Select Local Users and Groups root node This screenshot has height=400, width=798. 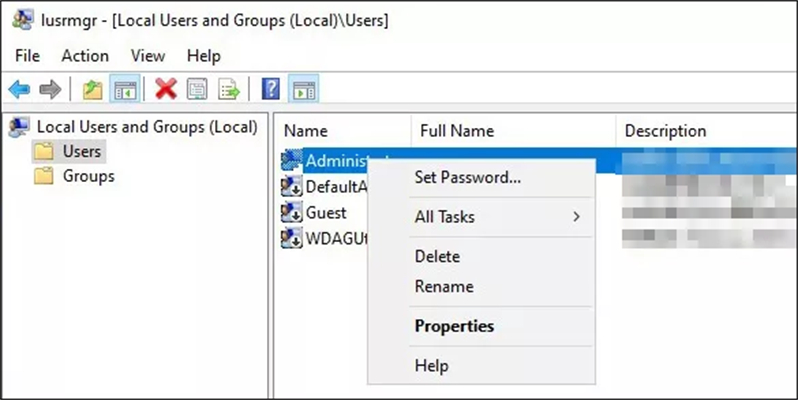(x=146, y=127)
